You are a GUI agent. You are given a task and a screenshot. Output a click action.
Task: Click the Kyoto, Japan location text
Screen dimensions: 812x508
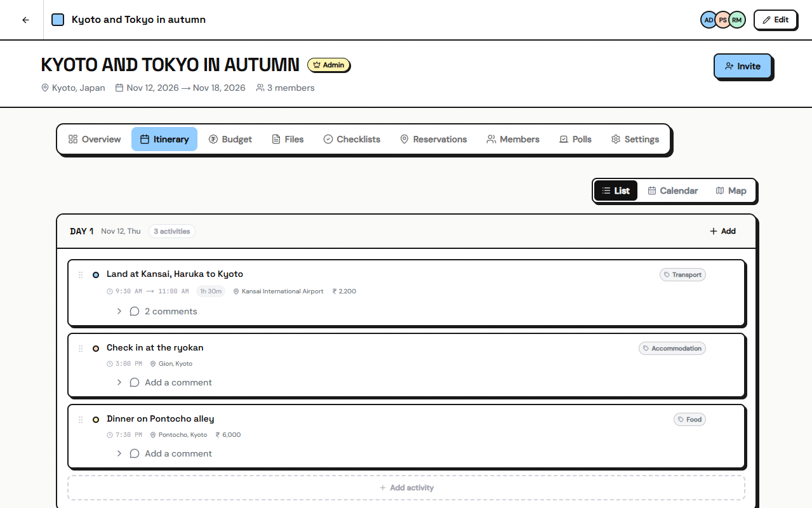point(74,88)
